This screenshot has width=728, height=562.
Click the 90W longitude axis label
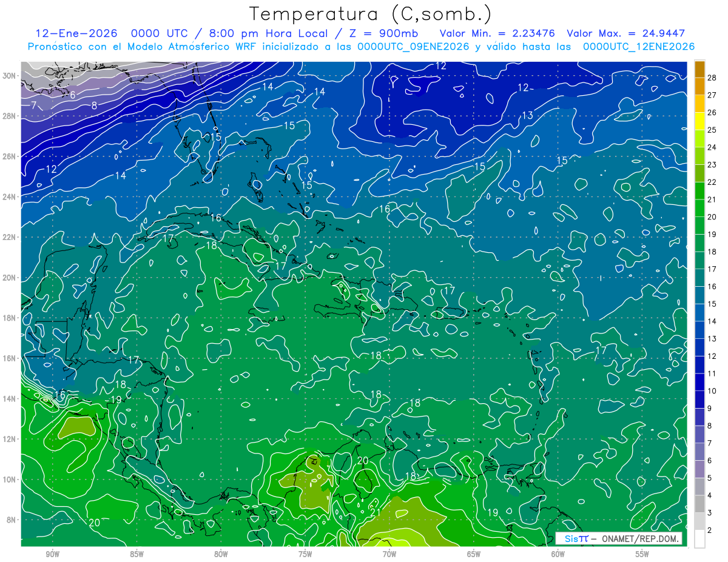point(53,554)
